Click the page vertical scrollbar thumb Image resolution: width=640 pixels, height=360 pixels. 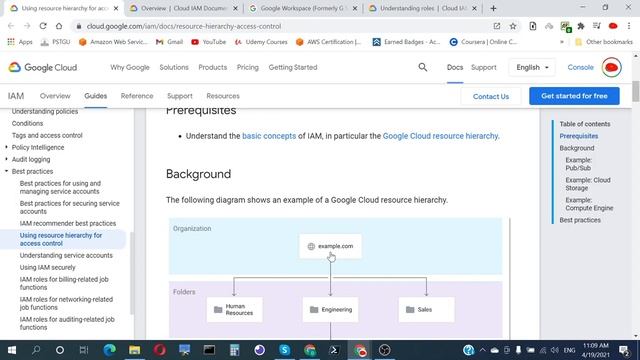636,91
